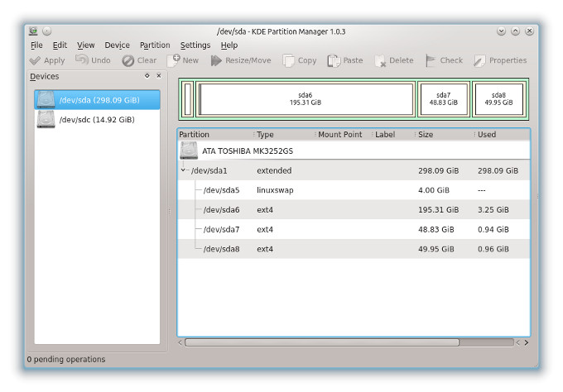
Task: Select the /dev/sda7 row
Action: coord(354,229)
